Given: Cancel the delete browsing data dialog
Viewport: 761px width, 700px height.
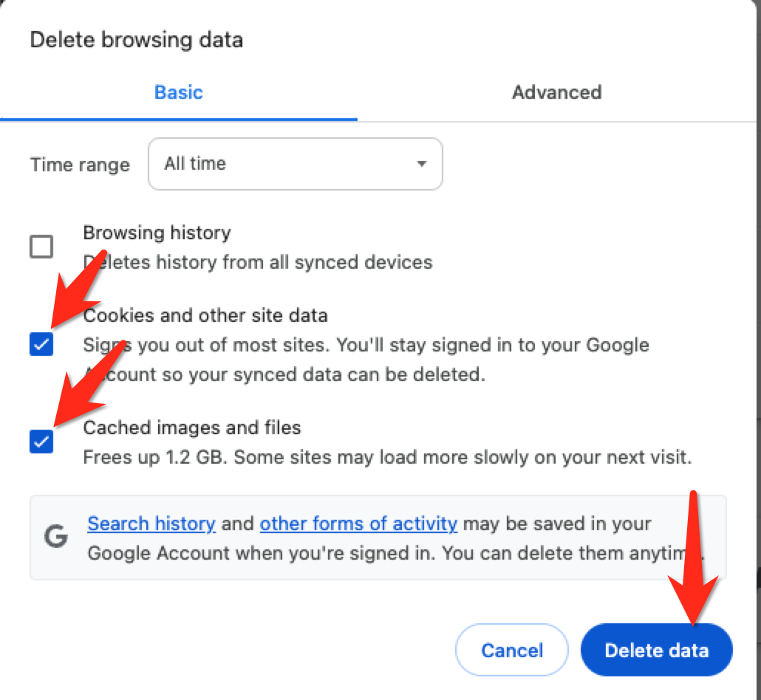Looking at the screenshot, I should tap(512, 650).
